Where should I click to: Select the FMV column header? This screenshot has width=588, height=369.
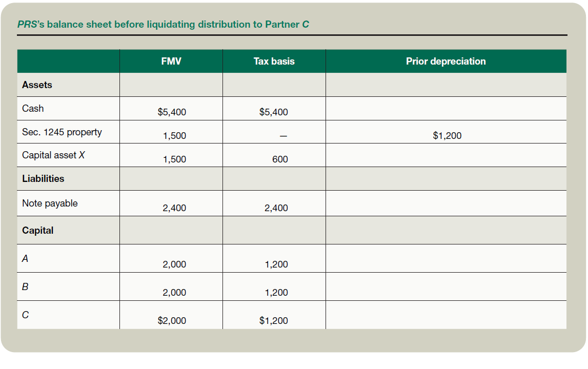click(171, 61)
